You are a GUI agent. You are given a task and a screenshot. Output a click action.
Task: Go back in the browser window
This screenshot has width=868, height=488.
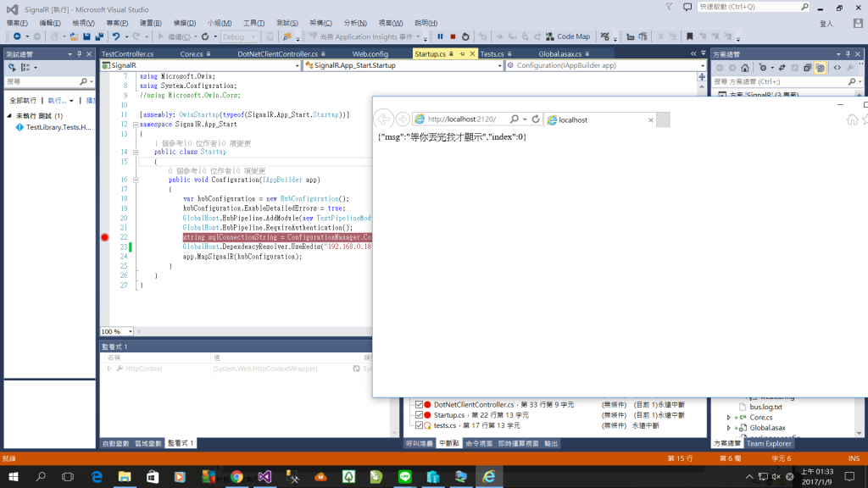tap(383, 119)
